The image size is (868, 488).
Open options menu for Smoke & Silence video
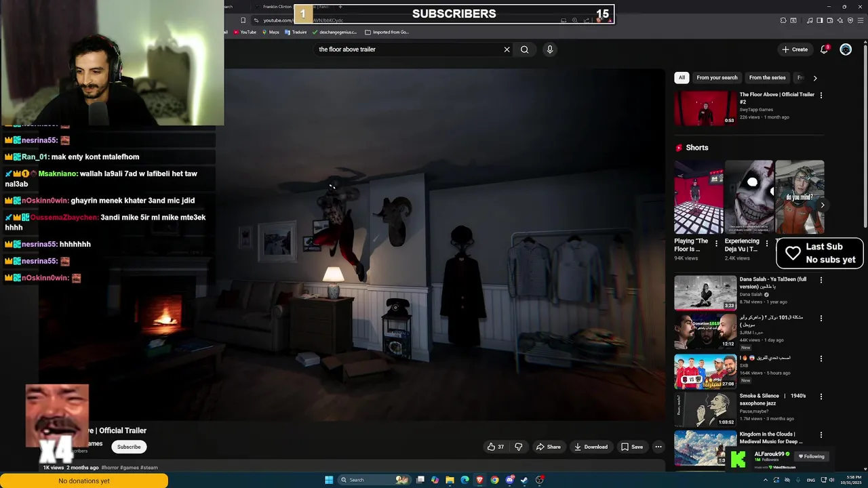(x=821, y=396)
